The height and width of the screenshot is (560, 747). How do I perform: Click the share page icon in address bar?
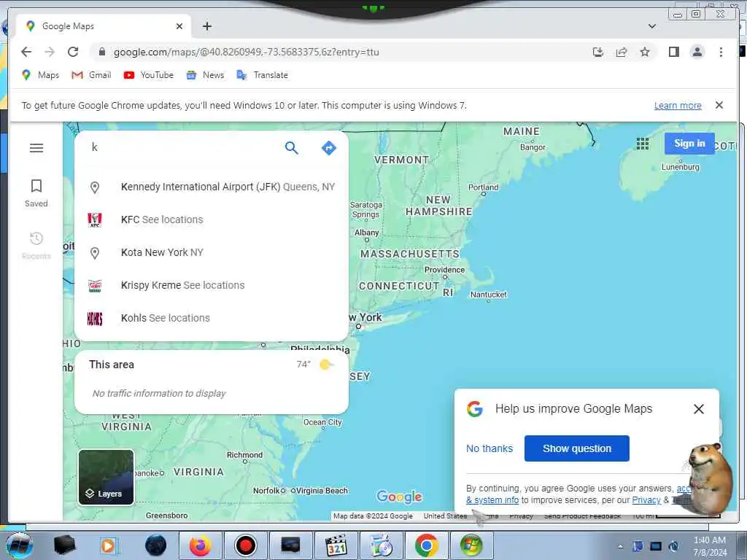pos(622,52)
